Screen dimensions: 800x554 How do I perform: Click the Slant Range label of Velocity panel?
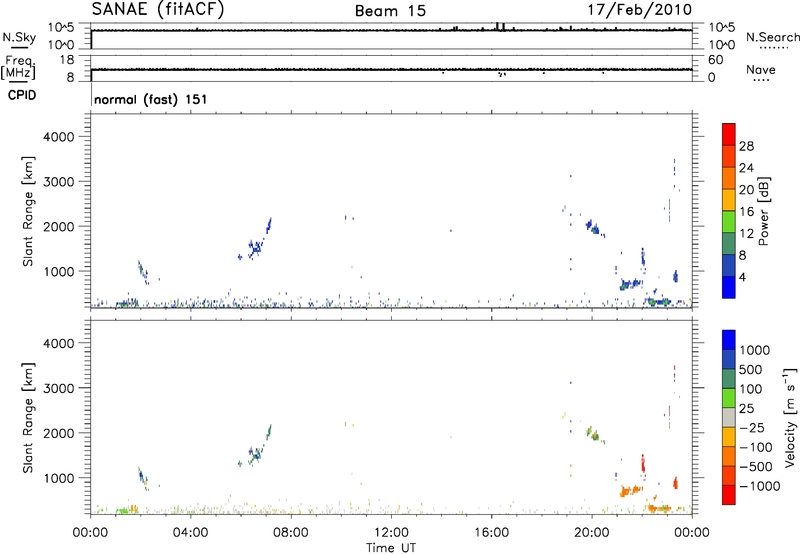click(28, 418)
